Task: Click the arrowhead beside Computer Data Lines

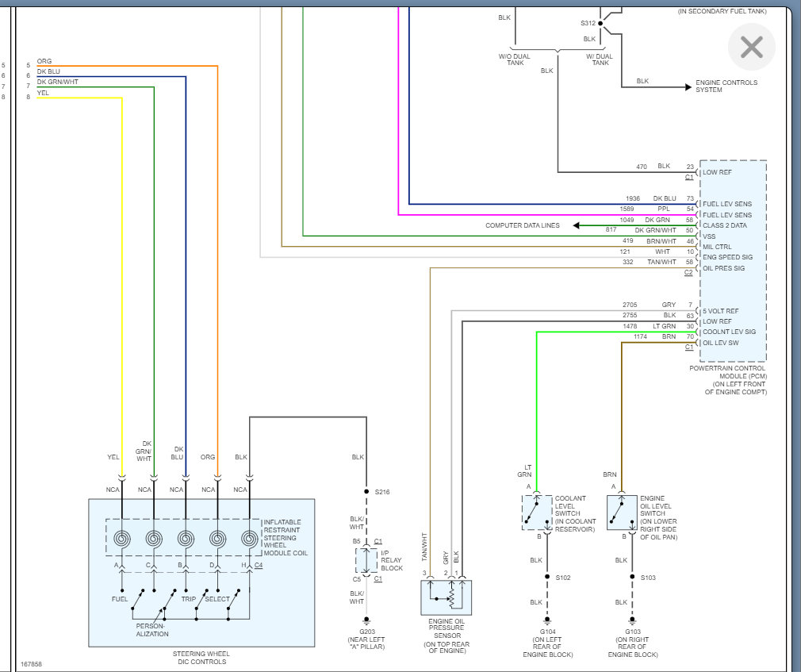Action: click(577, 225)
